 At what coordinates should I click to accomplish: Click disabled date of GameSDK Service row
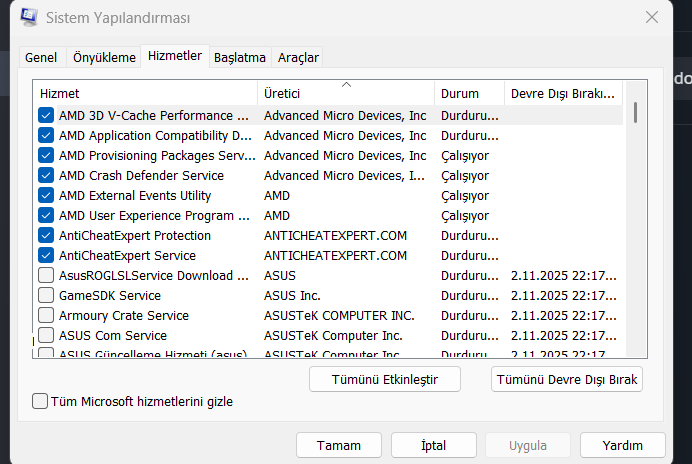(564, 295)
